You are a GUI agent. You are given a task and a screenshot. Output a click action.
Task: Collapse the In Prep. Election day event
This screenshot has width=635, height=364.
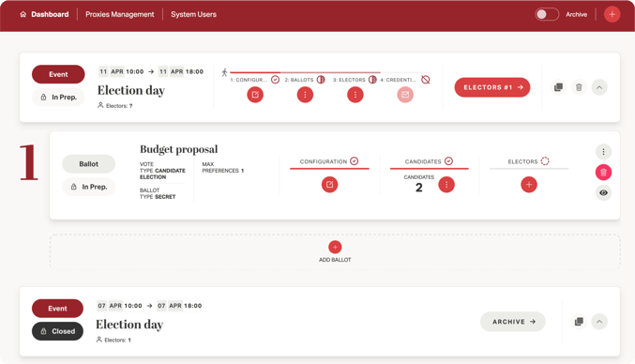tap(599, 87)
